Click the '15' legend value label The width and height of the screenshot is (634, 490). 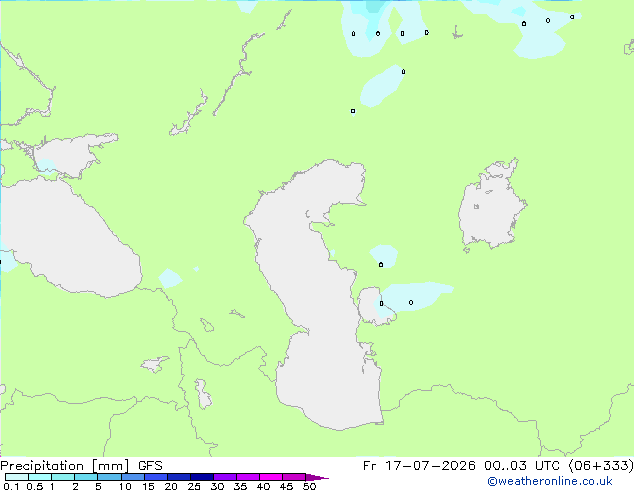(x=148, y=486)
